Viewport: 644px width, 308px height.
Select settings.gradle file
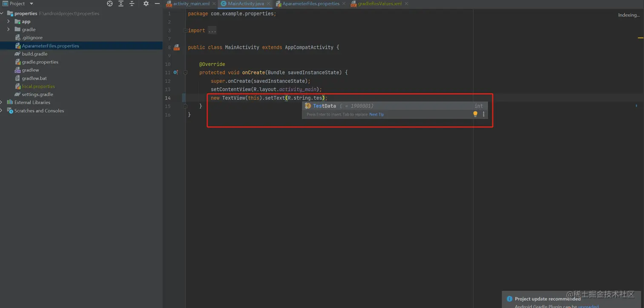point(81,94)
